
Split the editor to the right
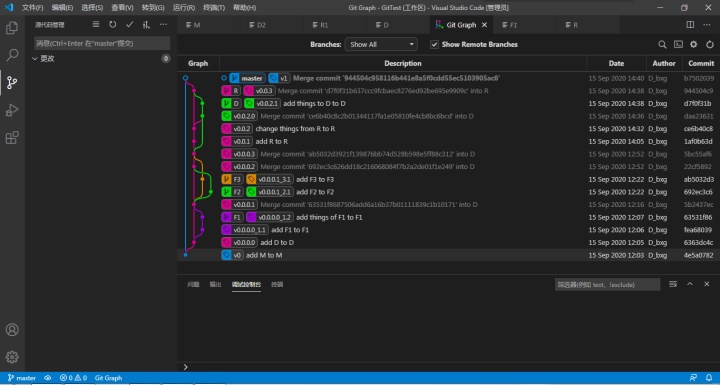point(690,25)
